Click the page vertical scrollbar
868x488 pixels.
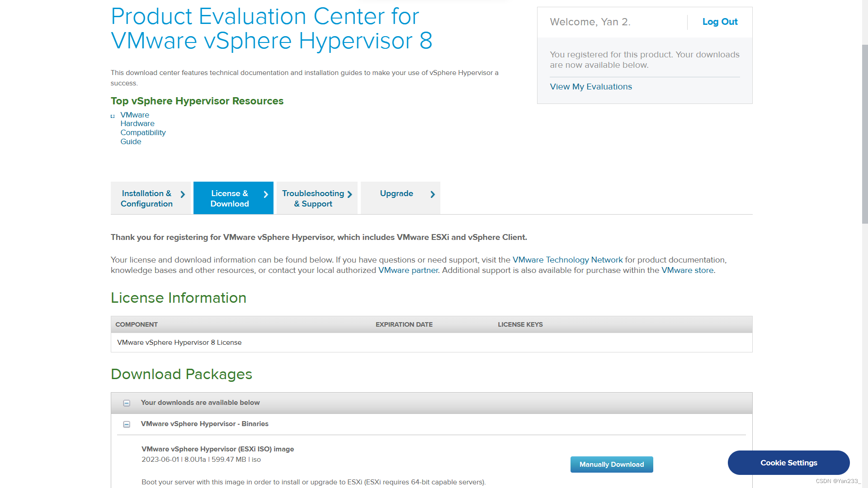point(864,134)
